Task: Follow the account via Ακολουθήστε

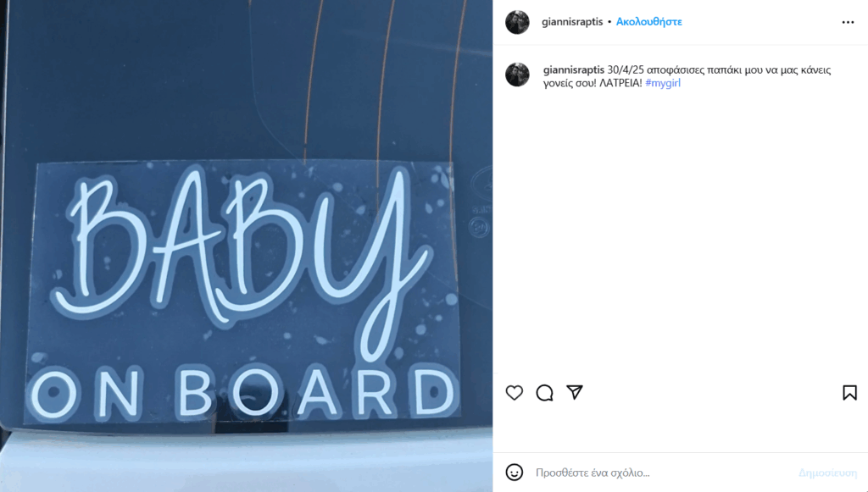Action: point(648,21)
